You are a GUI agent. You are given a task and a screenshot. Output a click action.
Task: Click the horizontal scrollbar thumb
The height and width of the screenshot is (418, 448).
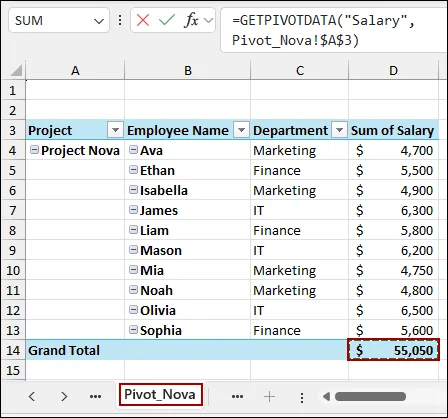tap(370, 396)
